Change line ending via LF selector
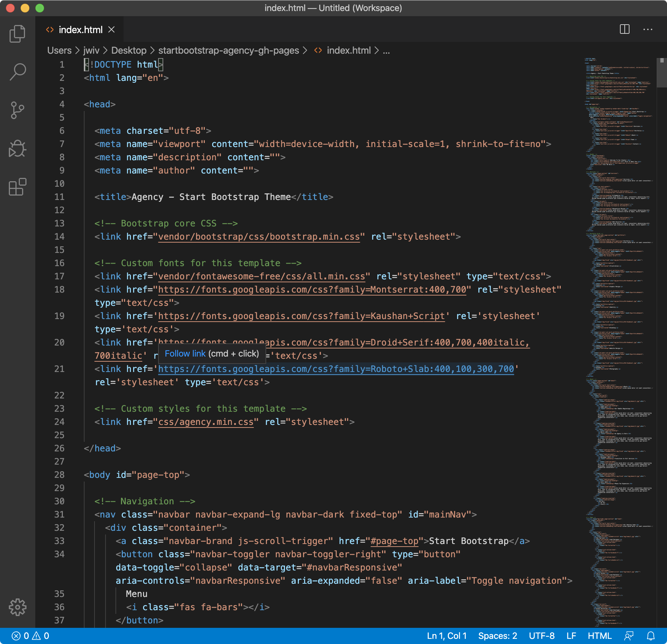Viewport: 667px width, 644px height. (571, 636)
